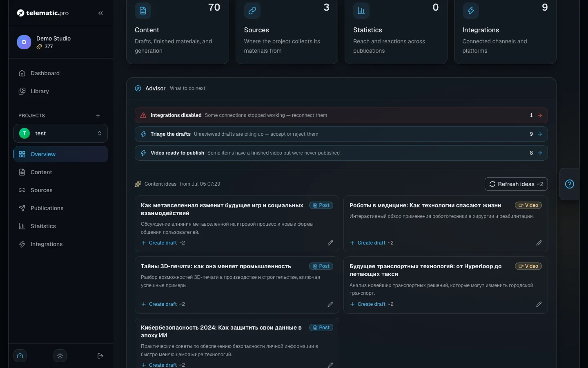This screenshot has height=368, width=588.
Task: Open Statistics in the sidebar
Action: pyautogui.click(x=60, y=226)
